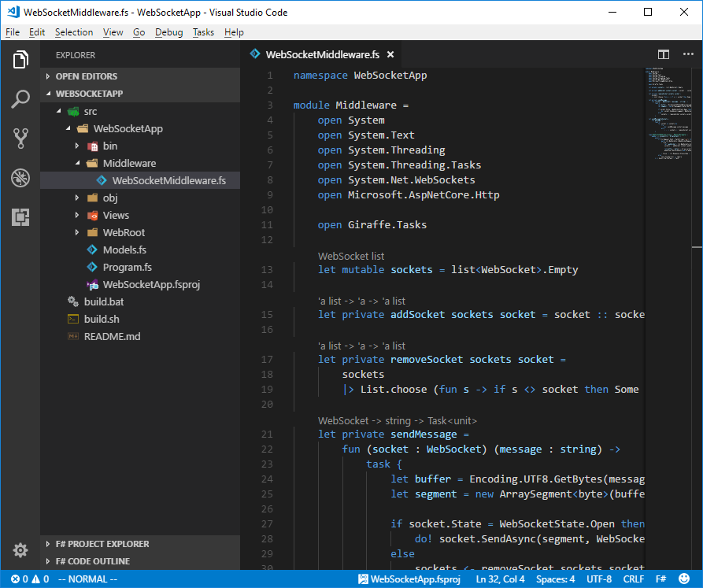The image size is (703, 588).
Task: Open Settings via the gear icon
Action: [x=20, y=549]
